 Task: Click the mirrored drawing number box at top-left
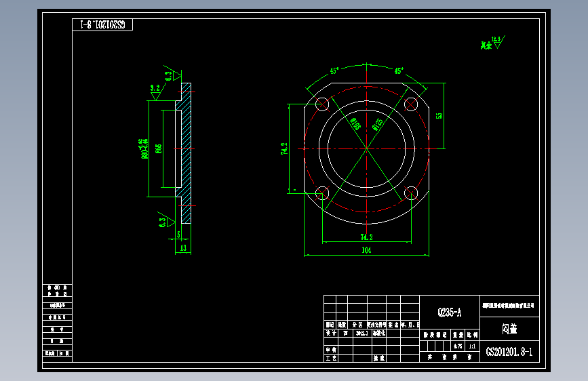coord(102,25)
